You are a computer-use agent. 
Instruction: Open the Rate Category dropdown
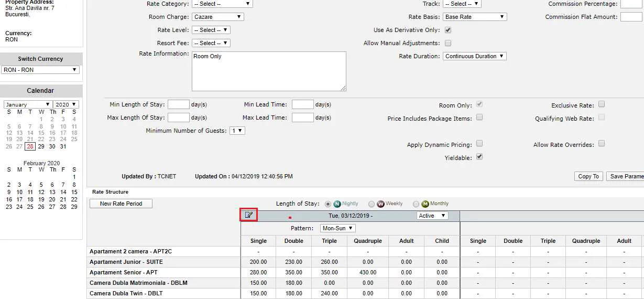tap(222, 4)
